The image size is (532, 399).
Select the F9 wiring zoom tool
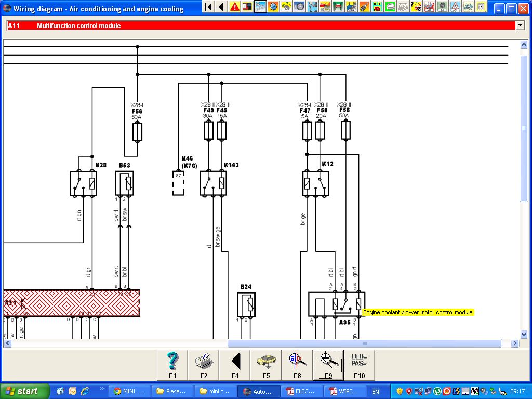[328, 365]
